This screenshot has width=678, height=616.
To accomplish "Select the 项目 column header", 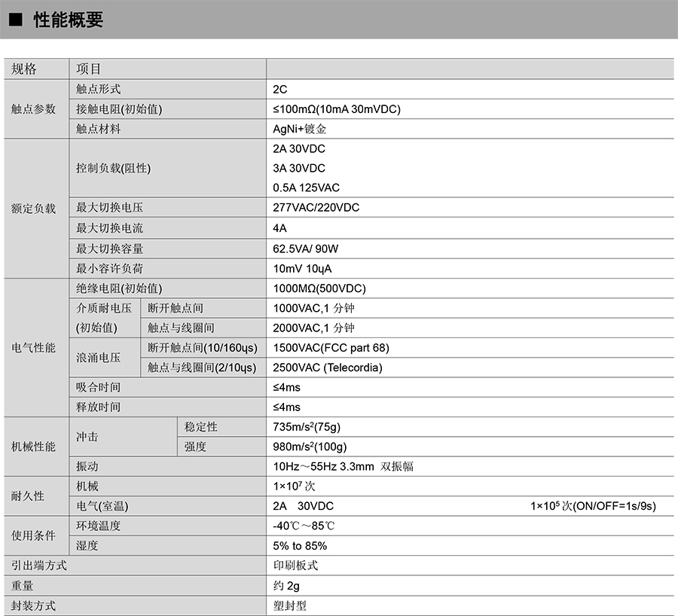I will [x=88, y=69].
